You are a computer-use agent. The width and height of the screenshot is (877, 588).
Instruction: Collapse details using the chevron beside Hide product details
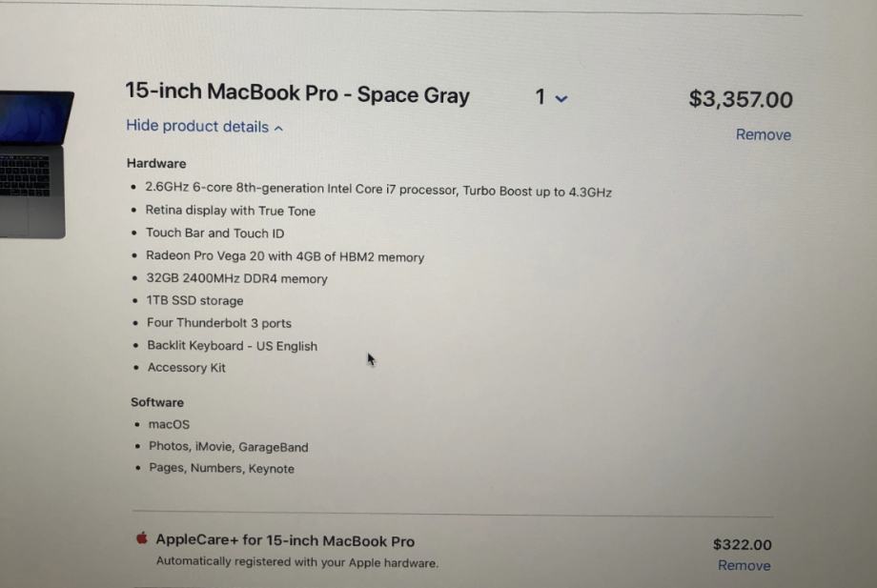point(278,128)
